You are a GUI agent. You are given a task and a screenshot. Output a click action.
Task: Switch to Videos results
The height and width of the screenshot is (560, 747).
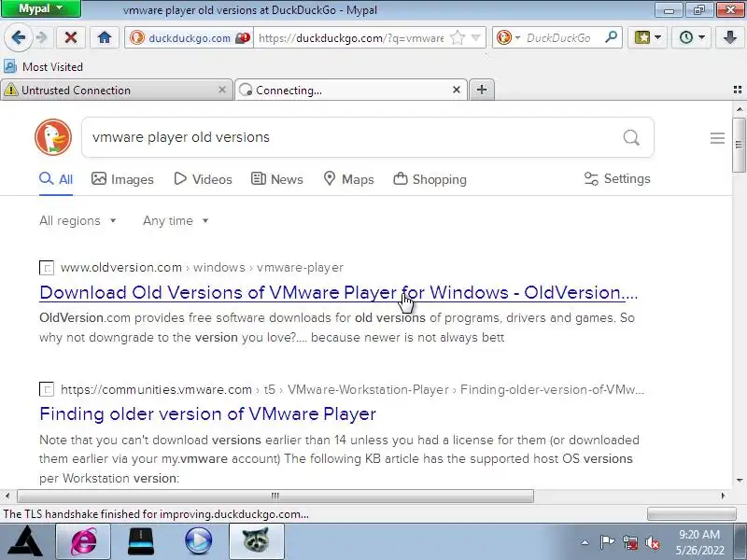pos(203,179)
